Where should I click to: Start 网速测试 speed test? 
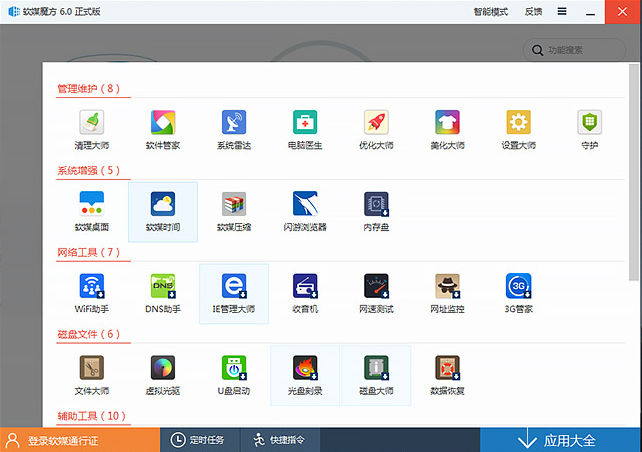[376, 286]
